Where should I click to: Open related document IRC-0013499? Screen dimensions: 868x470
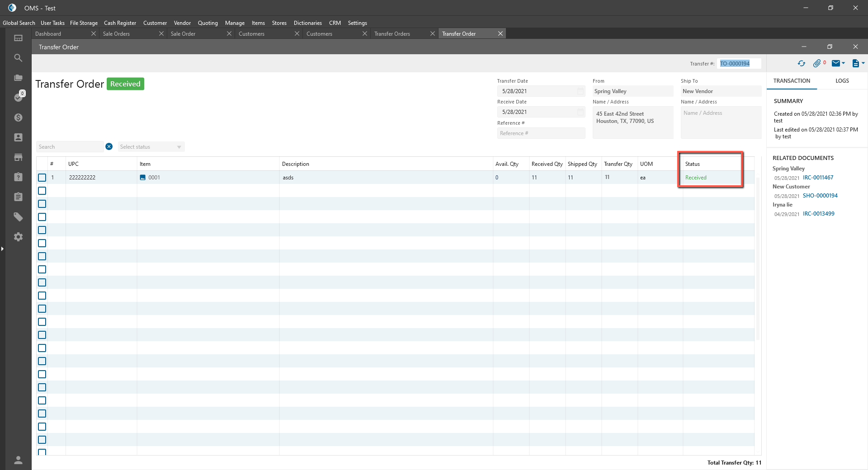[x=819, y=214]
